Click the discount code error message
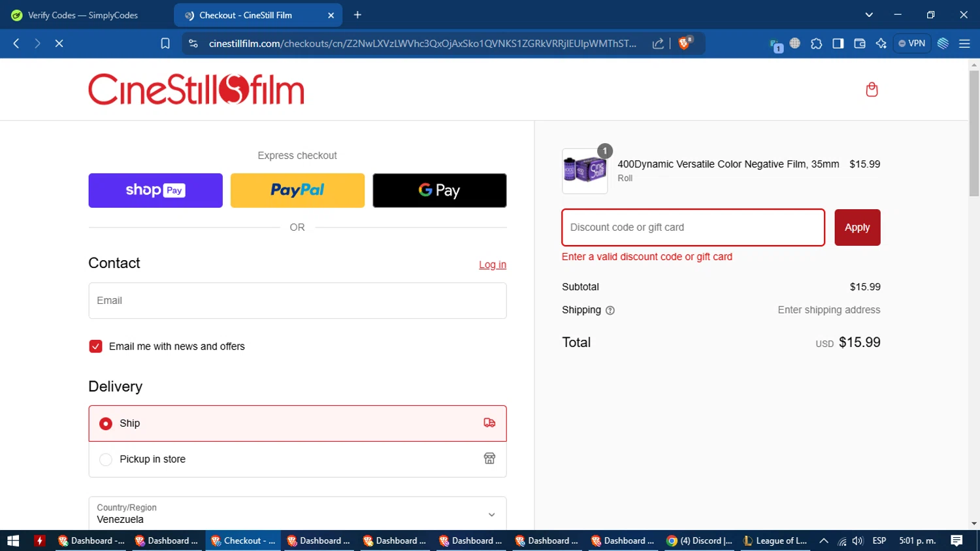The height and width of the screenshot is (551, 980). coord(647,257)
